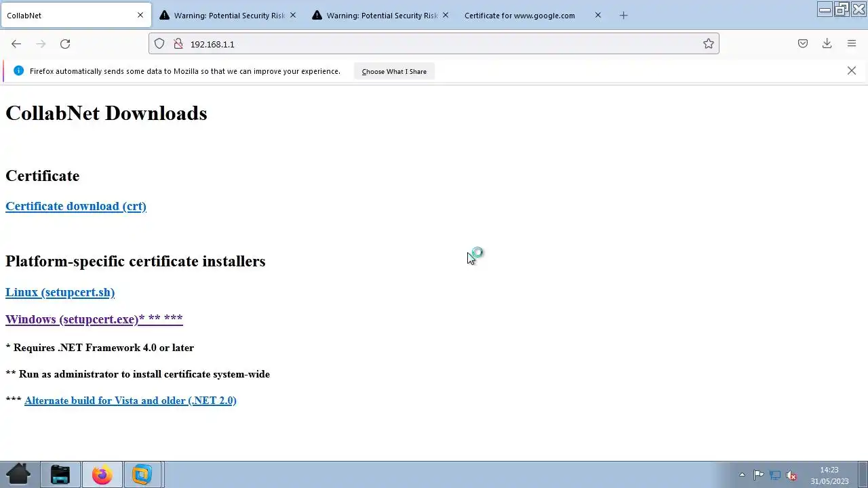868x488 pixels.
Task: Close the second Potential Security Risk tab
Action: [446, 15]
